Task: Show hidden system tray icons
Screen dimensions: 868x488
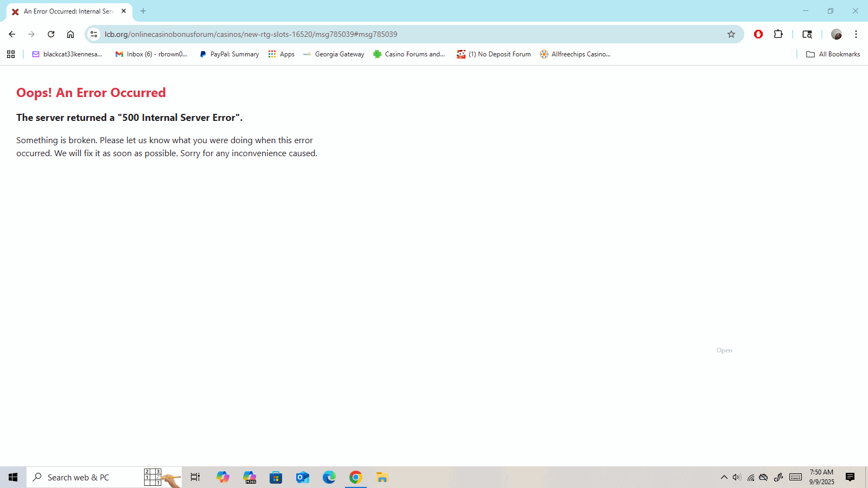Action: 724,477
